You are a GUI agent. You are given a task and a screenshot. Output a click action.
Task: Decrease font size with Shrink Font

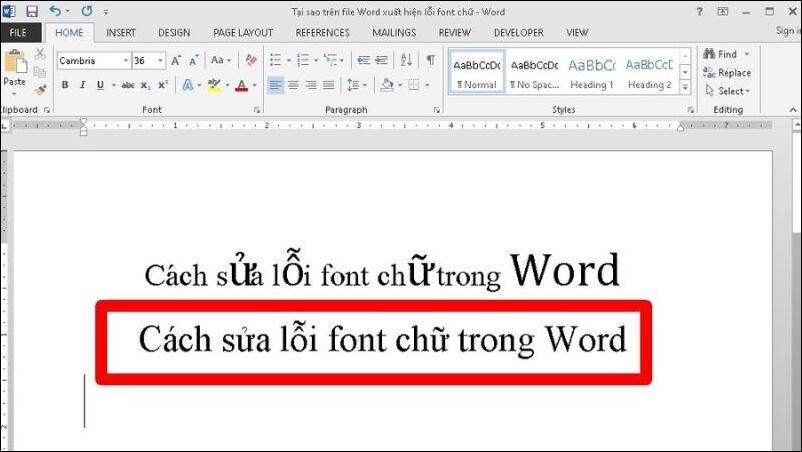click(193, 61)
